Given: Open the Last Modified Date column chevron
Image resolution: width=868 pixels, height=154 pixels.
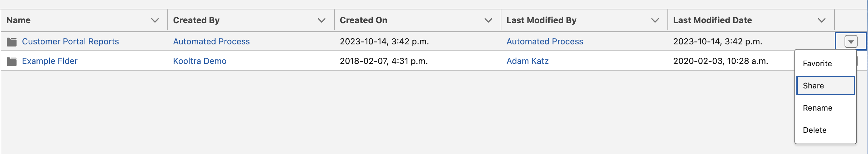Looking at the screenshot, I should 821,21.
